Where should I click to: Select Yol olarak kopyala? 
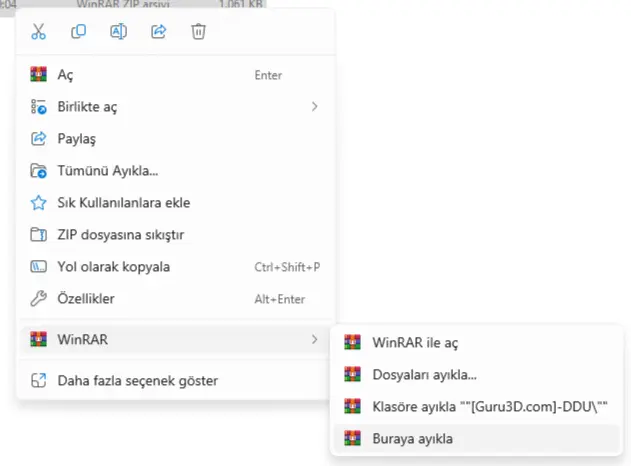175,267
